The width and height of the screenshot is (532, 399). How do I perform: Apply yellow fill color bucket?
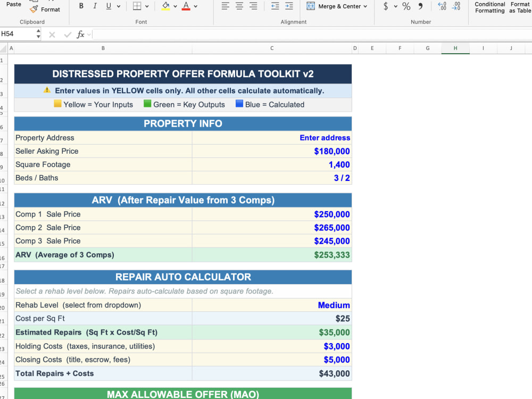click(165, 6)
